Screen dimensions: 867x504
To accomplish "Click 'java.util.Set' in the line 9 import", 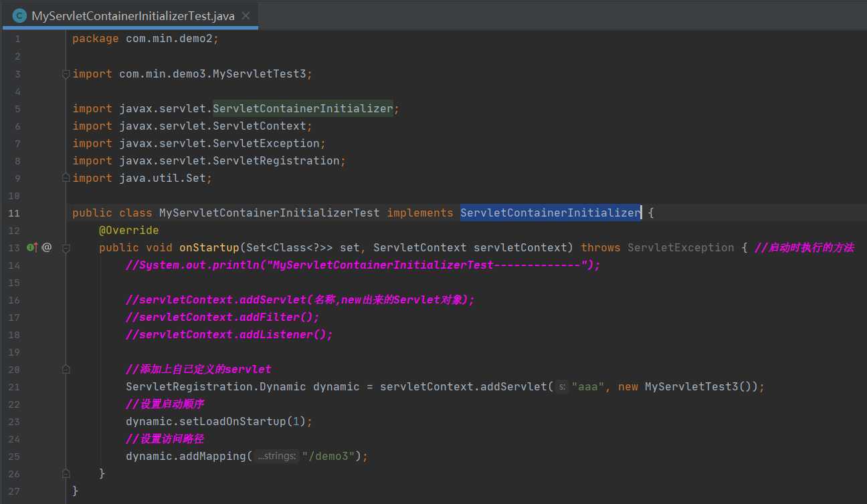I will [163, 178].
